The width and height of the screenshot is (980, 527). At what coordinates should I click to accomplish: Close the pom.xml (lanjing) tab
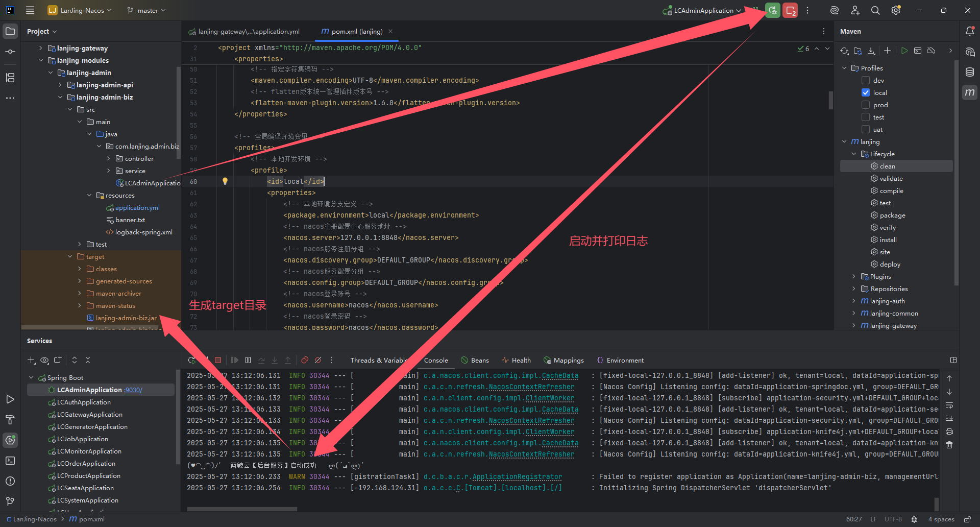[390, 31]
